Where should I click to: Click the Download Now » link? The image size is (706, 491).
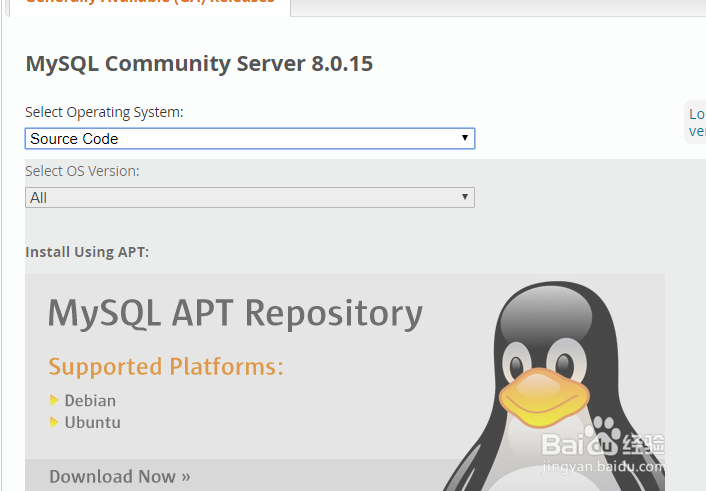coord(120,476)
